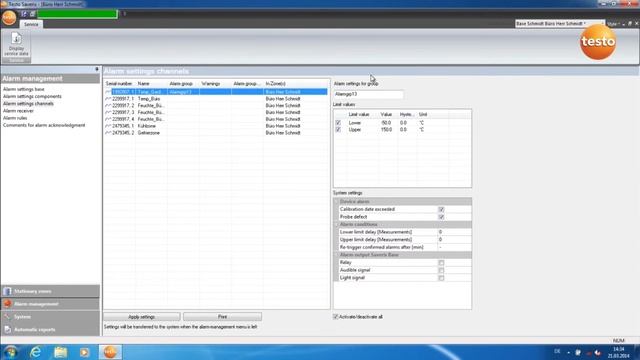The height and width of the screenshot is (360, 640).
Task: Click the flag icon in system tray
Action: tap(578, 352)
